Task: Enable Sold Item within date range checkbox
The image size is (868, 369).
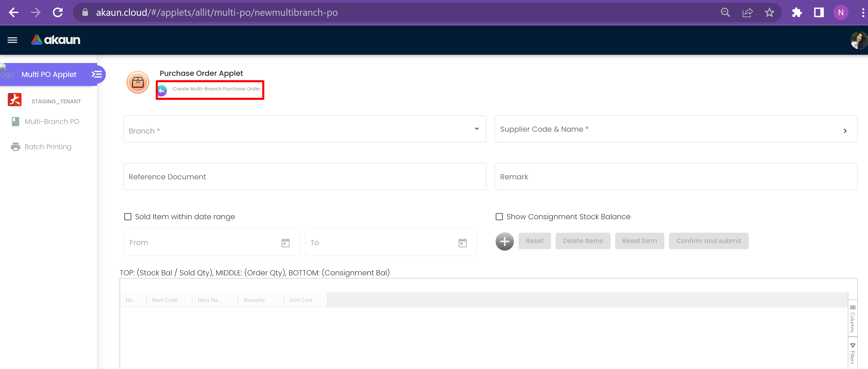Action: pyautogui.click(x=128, y=217)
